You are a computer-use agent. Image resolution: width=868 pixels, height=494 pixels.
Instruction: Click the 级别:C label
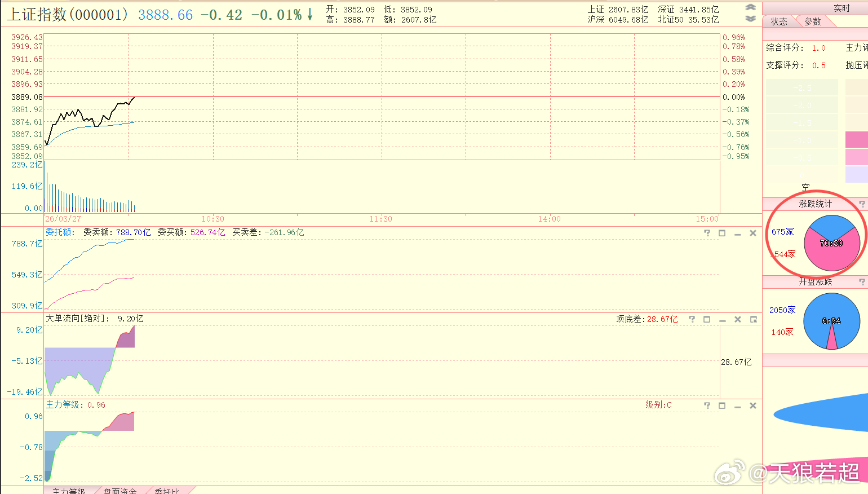tap(658, 405)
